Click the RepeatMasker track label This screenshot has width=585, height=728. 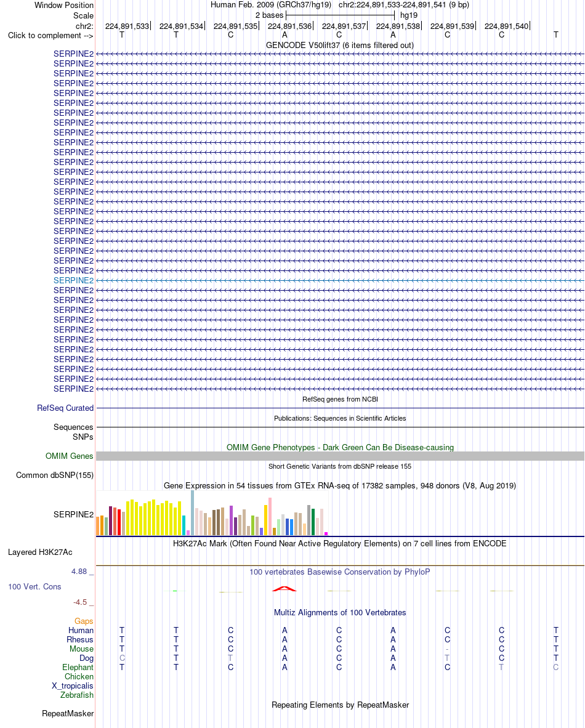[x=68, y=714]
